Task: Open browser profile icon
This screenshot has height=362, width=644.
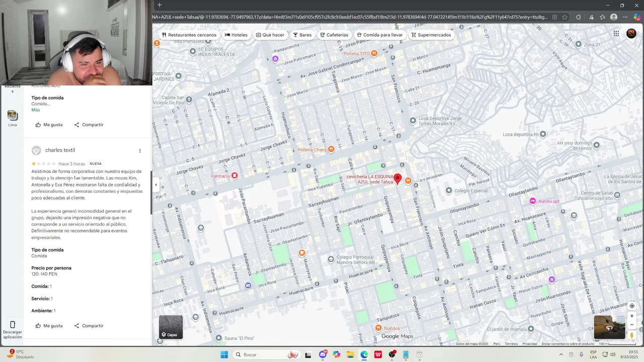Action: tap(614, 17)
